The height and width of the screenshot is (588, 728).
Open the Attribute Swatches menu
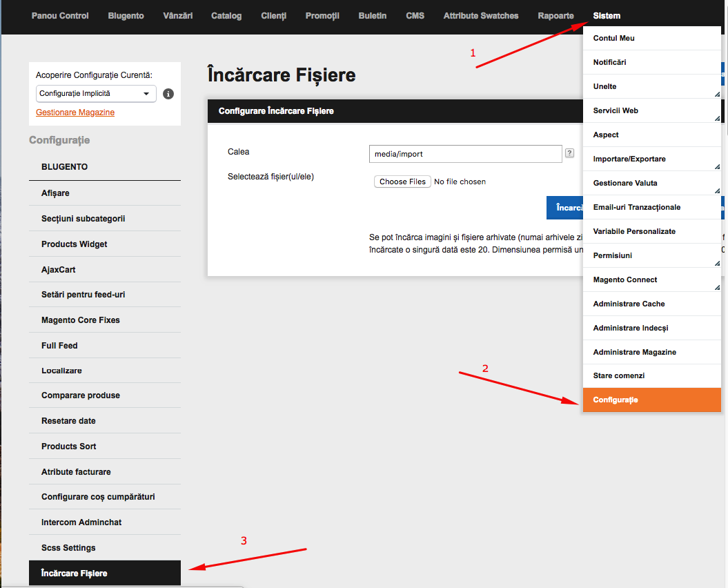pyautogui.click(x=480, y=16)
